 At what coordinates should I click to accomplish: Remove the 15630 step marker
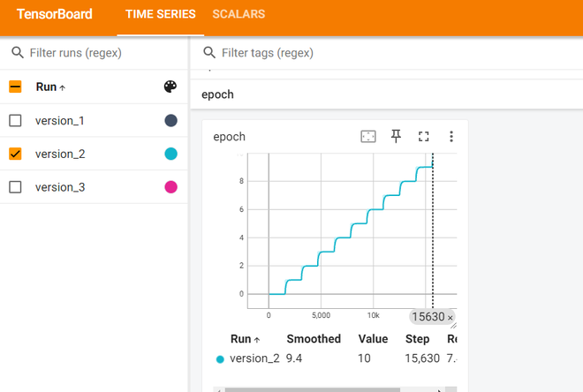[x=450, y=318]
